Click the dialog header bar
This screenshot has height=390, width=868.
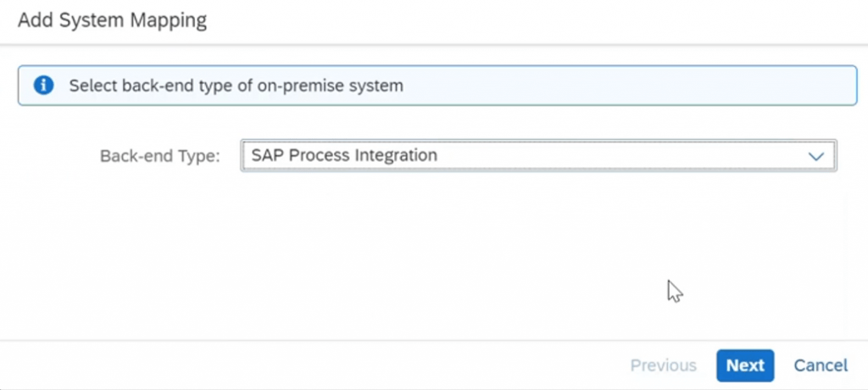(434, 21)
